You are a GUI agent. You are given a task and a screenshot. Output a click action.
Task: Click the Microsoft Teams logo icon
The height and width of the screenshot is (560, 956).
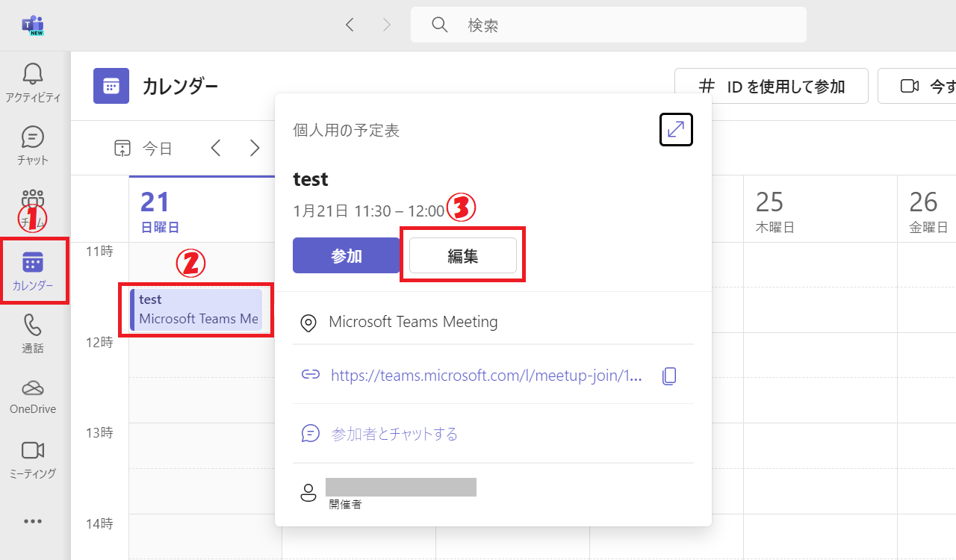[x=33, y=25]
